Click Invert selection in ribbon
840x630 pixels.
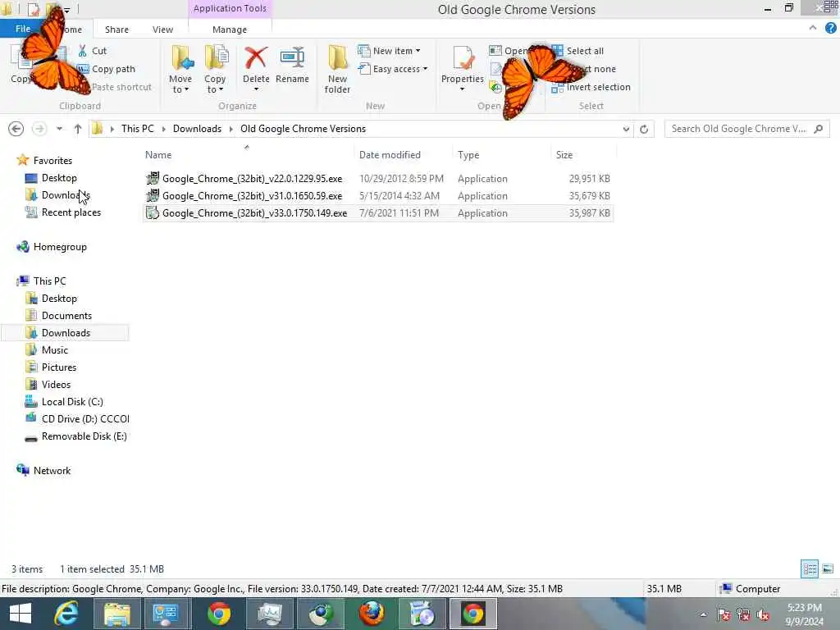591,87
